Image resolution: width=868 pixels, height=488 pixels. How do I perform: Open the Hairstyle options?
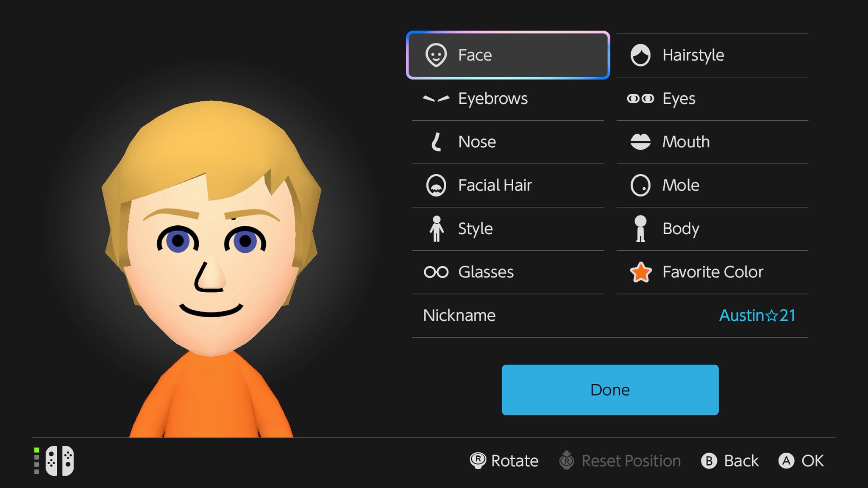click(641, 55)
